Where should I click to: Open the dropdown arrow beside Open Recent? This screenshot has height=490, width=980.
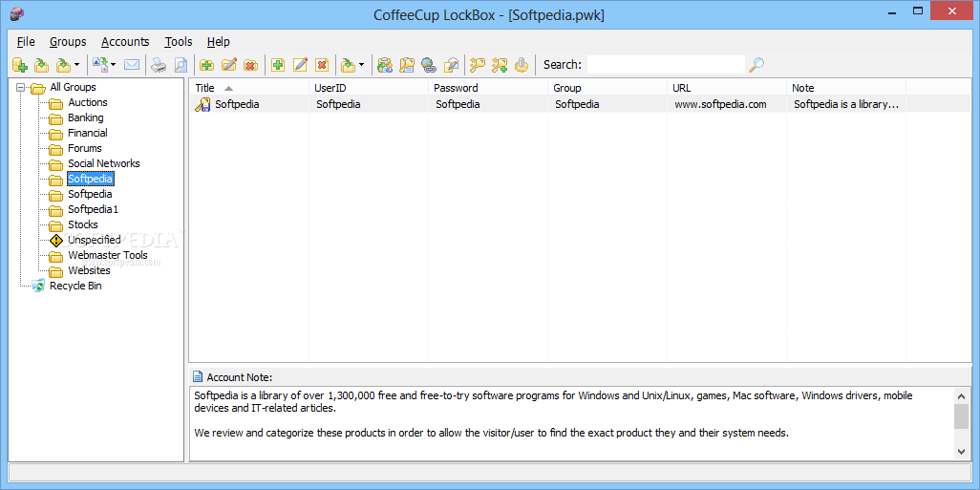pyautogui.click(x=76, y=64)
